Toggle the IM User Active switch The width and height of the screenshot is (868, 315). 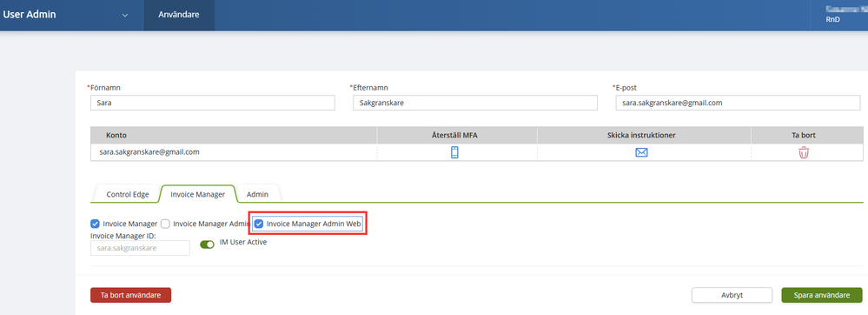click(x=207, y=245)
